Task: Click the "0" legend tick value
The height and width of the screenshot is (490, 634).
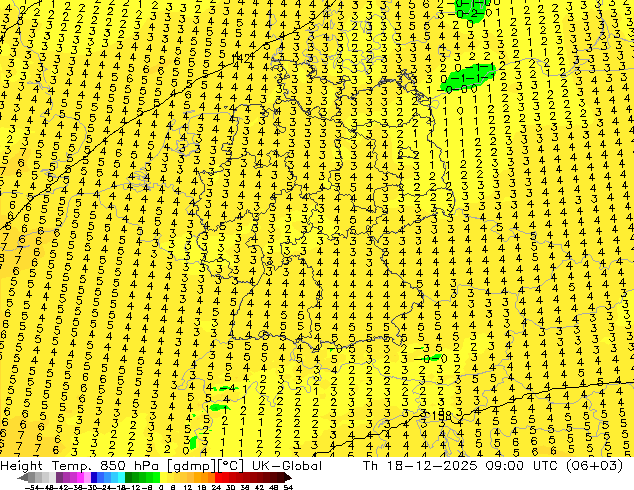Action: coord(161,487)
